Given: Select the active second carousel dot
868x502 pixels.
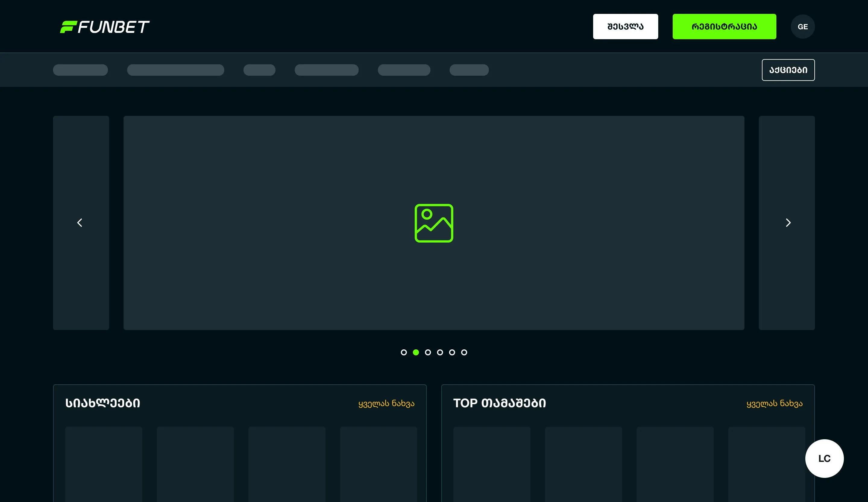Looking at the screenshot, I should (x=416, y=352).
